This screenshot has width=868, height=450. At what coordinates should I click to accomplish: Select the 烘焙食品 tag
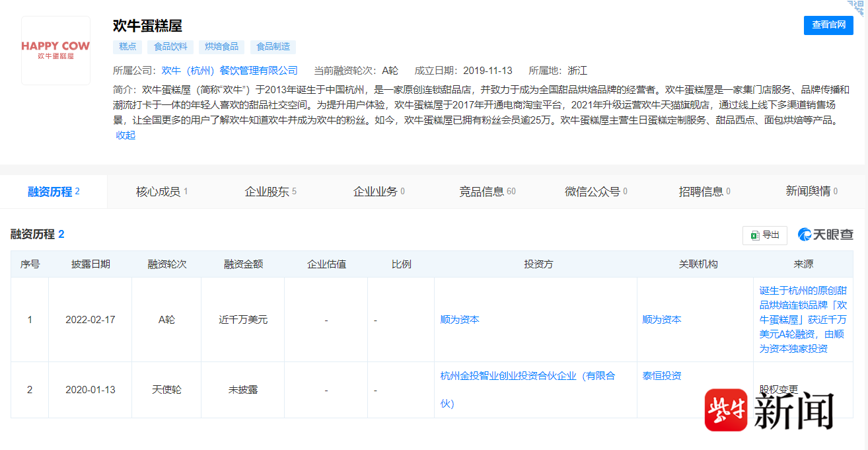tap(221, 47)
